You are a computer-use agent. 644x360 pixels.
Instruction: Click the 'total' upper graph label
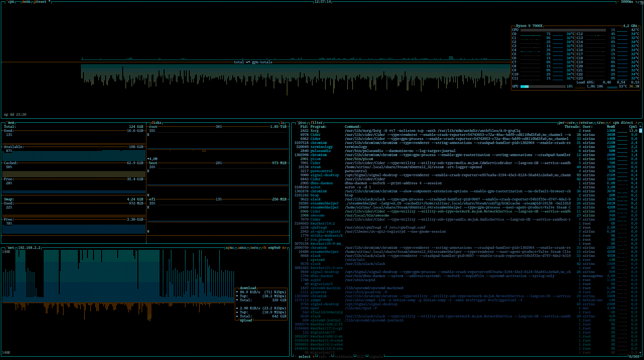coord(239,62)
